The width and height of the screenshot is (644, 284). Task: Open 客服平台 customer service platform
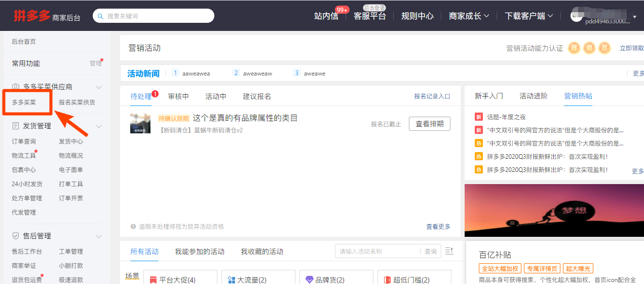[369, 16]
